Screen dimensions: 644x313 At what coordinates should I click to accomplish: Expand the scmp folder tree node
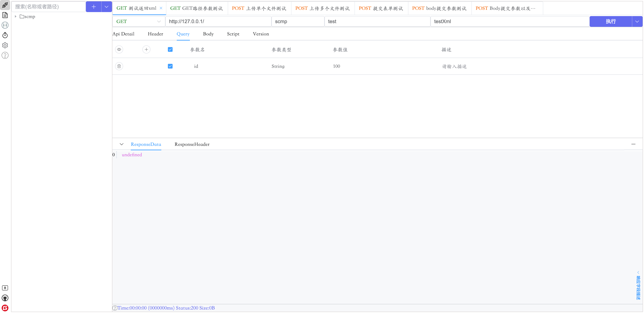[15, 16]
